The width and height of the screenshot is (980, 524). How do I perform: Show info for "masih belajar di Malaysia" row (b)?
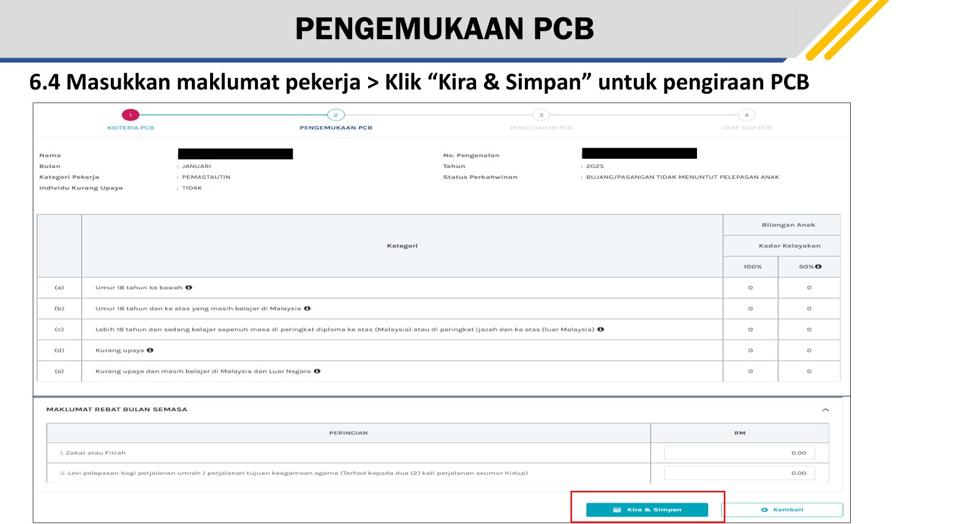pyautogui.click(x=307, y=308)
